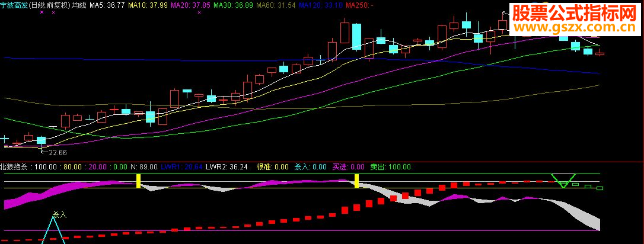Click the LWR2: 36.24 value
The height and width of the screenshot is (244, 644).
pyautogui.click(x=227, y=167)
